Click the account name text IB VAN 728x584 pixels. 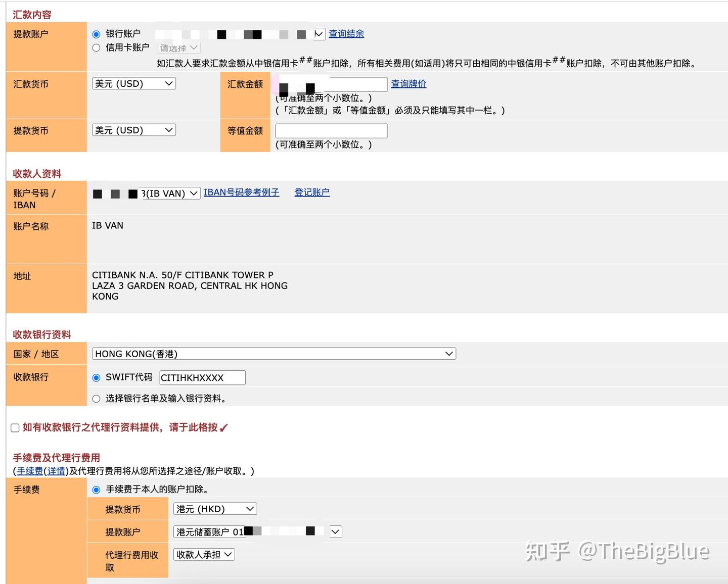(x=108, y=225)
